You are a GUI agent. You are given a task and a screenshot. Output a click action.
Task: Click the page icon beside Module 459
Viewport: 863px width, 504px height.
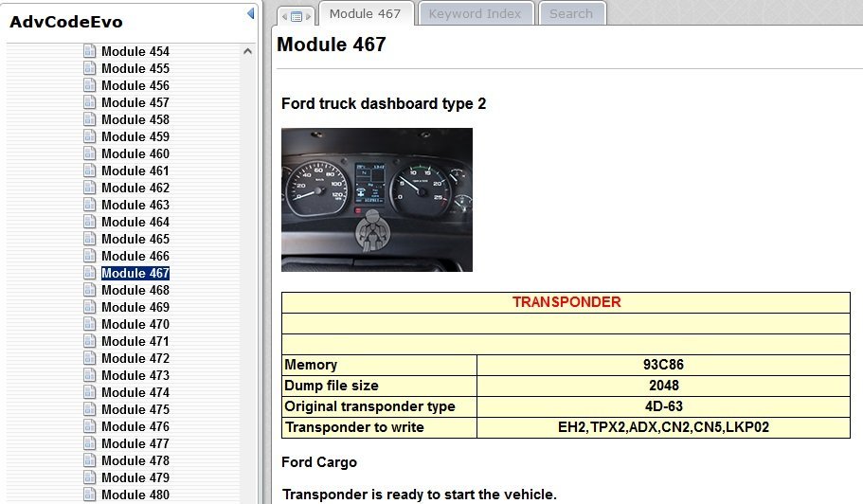pos(90,136)
